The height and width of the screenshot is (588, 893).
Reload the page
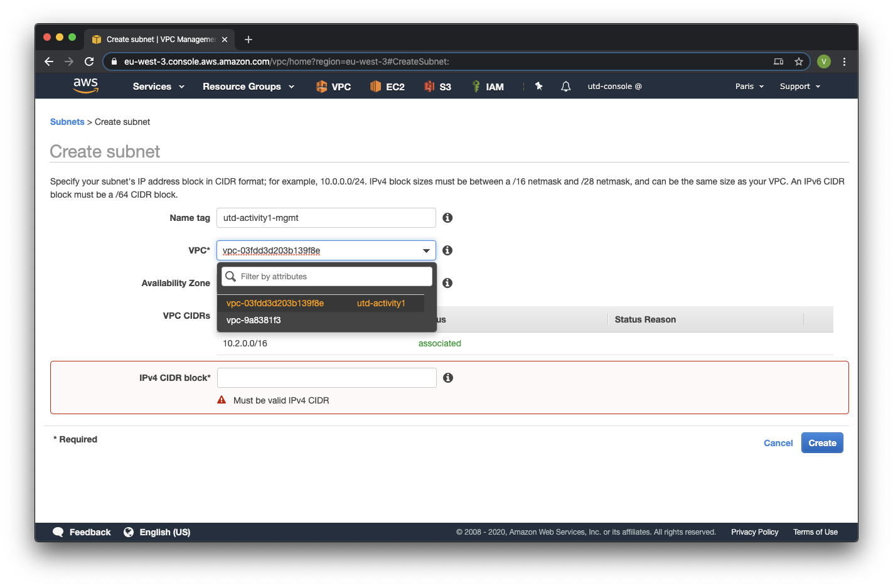(89, 61)
